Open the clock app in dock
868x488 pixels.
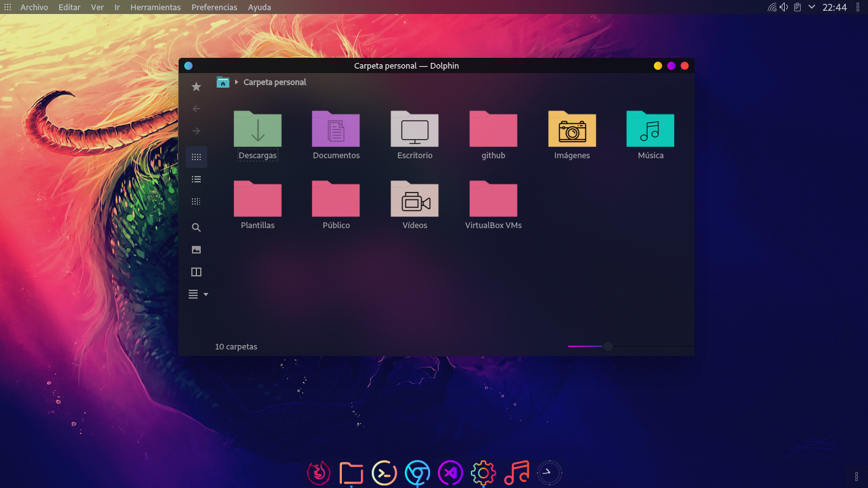[550, 473]
